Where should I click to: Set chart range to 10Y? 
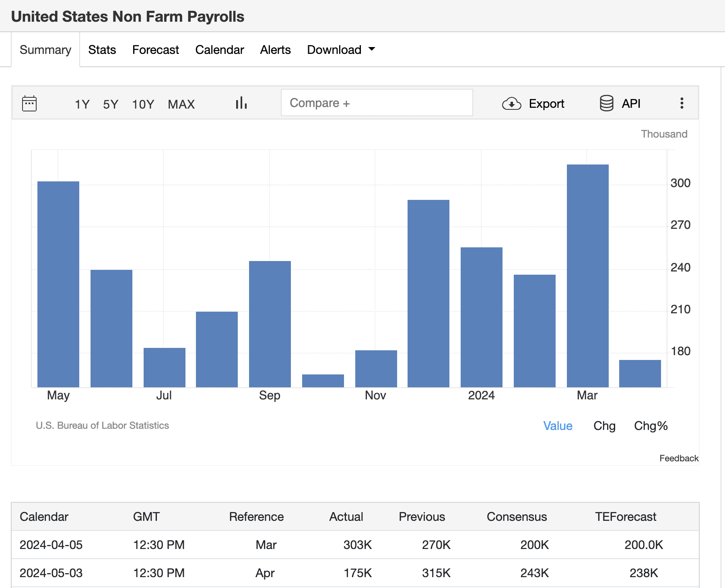click(143, 104)
